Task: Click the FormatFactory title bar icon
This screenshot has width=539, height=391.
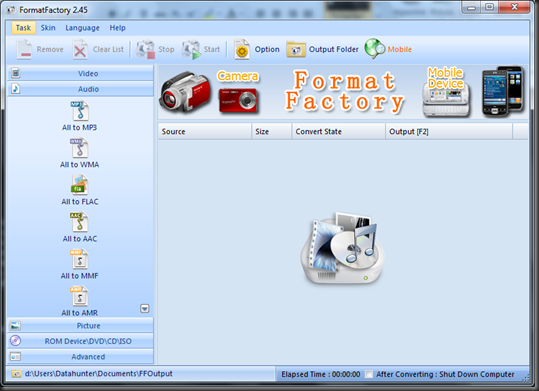Action: pos(11,10)
